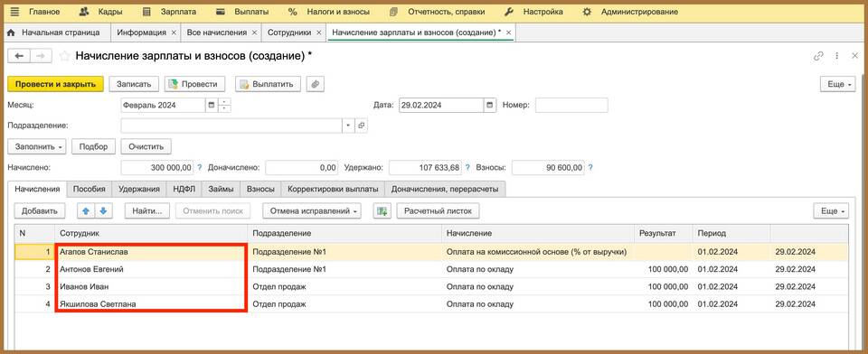Open calendar picker for Месяц field
This screenshot has width=868, height=354.
(211, 105)
